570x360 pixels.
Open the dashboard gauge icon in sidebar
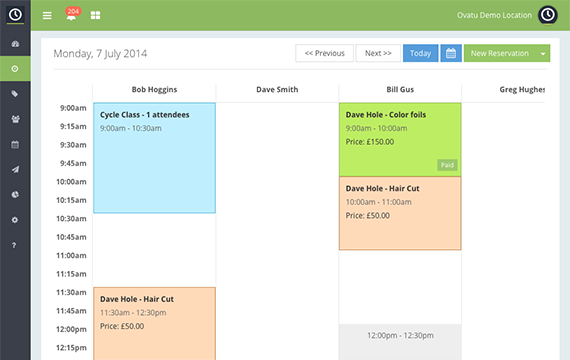point(15,44)
